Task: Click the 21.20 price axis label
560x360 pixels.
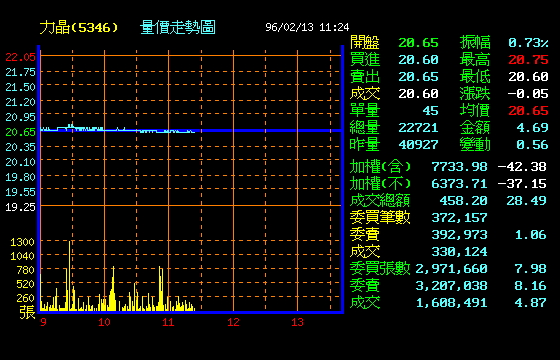Action: tap(21, 102)
